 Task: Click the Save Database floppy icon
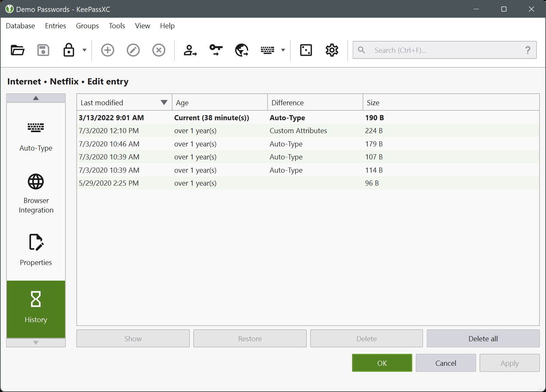43,50
